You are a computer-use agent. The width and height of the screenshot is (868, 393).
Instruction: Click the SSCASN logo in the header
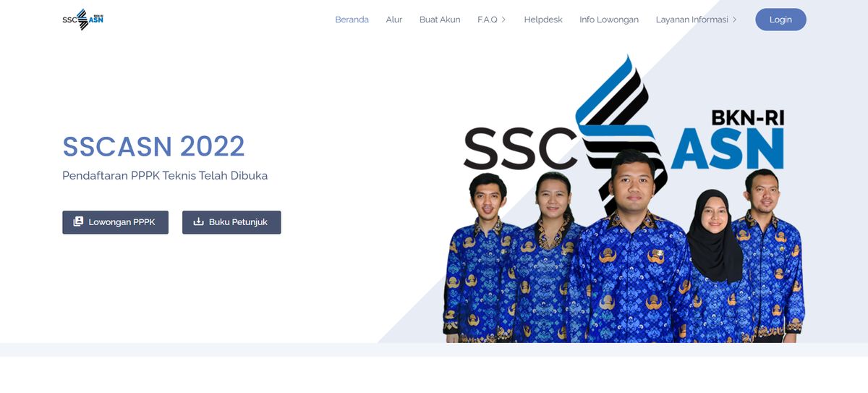point(83,20)
